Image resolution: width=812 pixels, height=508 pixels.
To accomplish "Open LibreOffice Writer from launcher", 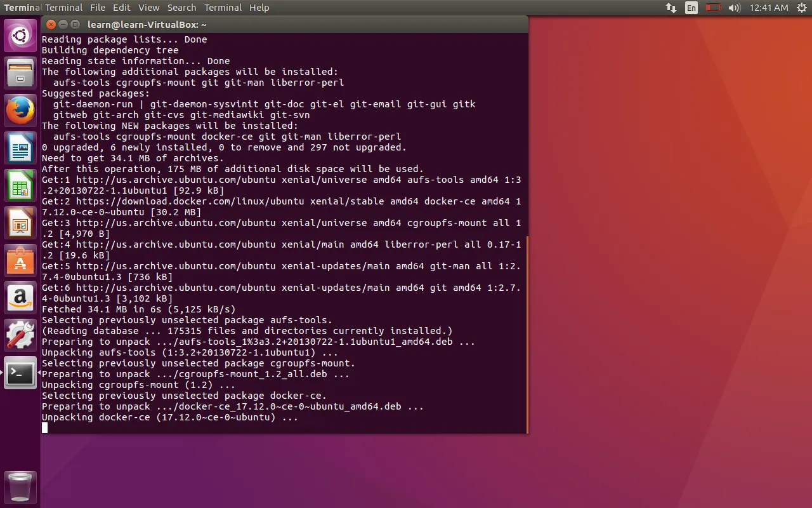I will [x=20, y=148].
